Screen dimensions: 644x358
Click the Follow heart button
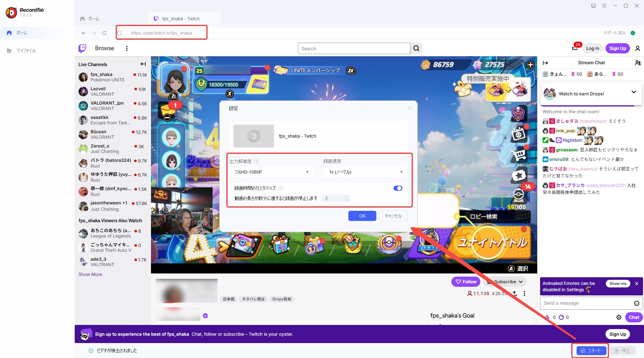[x=466, y=282]
